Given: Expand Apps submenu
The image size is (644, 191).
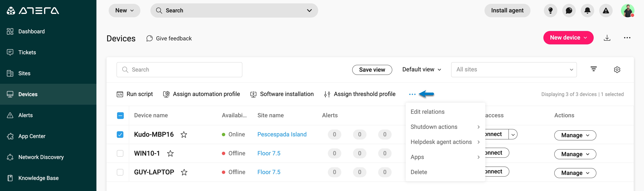Looking at the screenshot, I should coord(445,157).
